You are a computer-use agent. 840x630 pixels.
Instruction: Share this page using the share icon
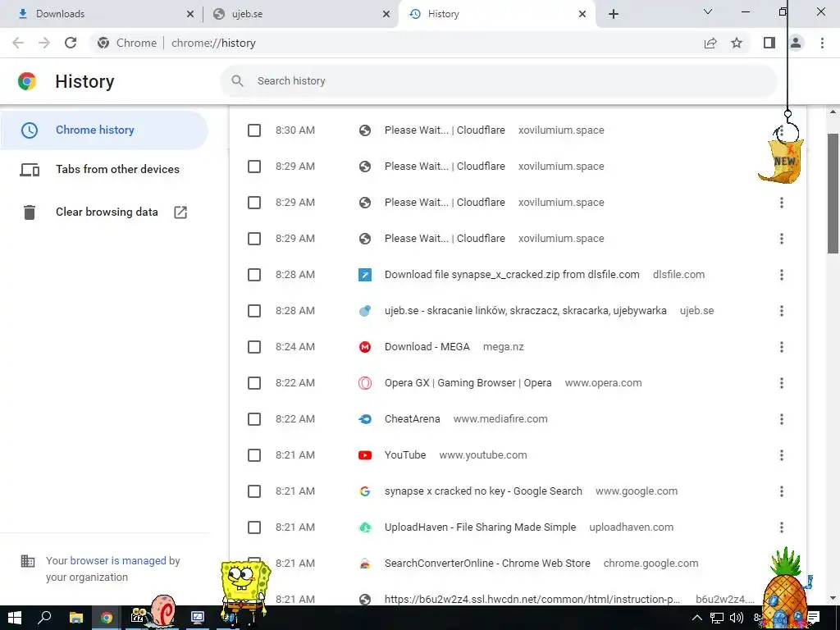[x=710, y=43]
